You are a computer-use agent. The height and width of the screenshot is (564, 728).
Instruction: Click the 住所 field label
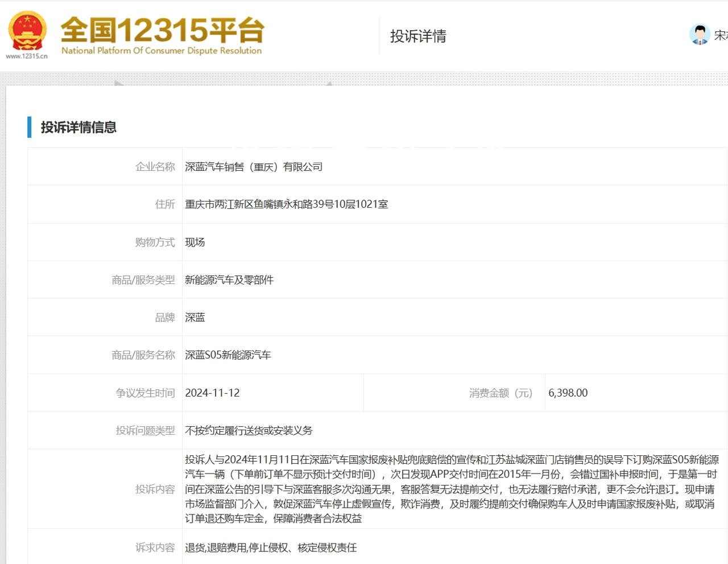click(x=165, y=204)
